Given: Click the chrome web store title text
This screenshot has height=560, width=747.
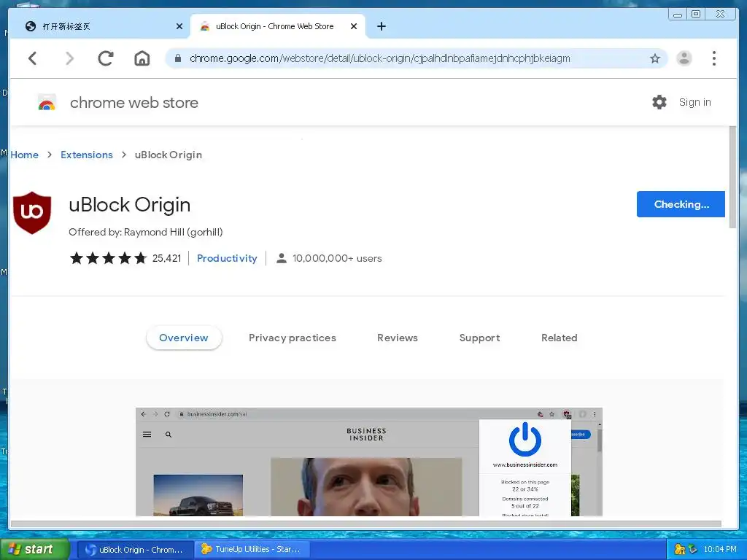Looking at the screenshot, I should (134, 102).
